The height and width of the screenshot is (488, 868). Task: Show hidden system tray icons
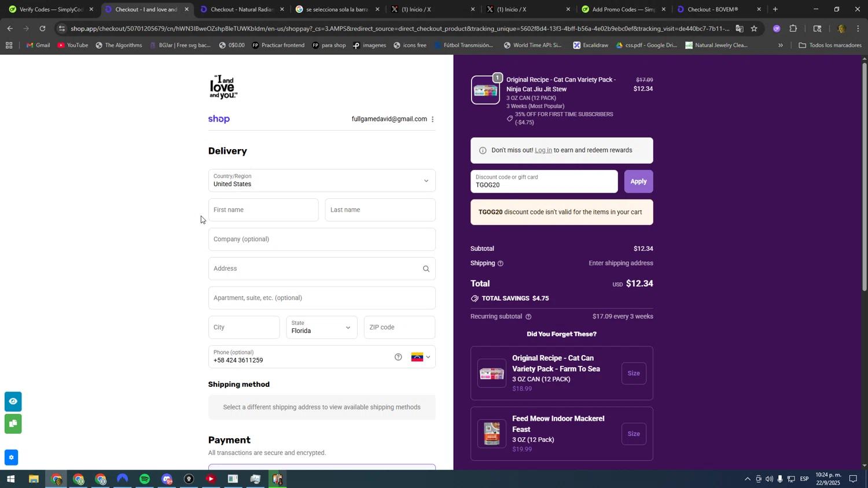[747, 479]
